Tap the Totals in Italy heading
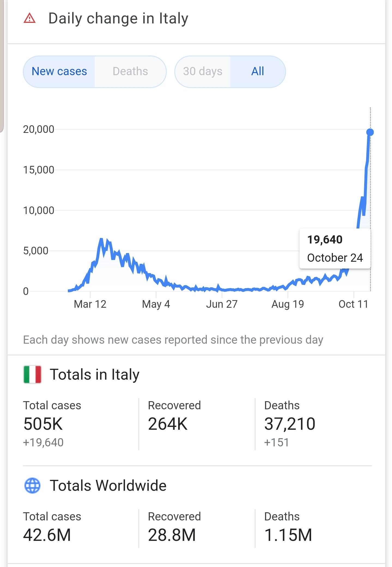 point(95,374)
